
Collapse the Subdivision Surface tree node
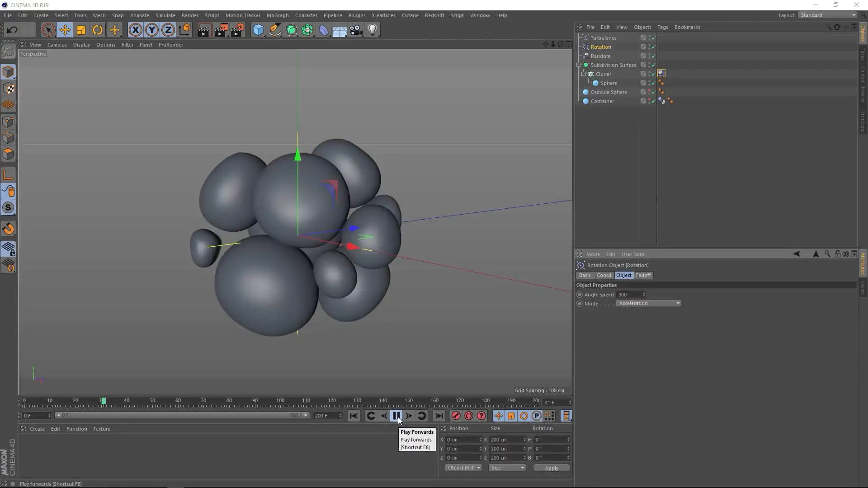click(579, 65)
